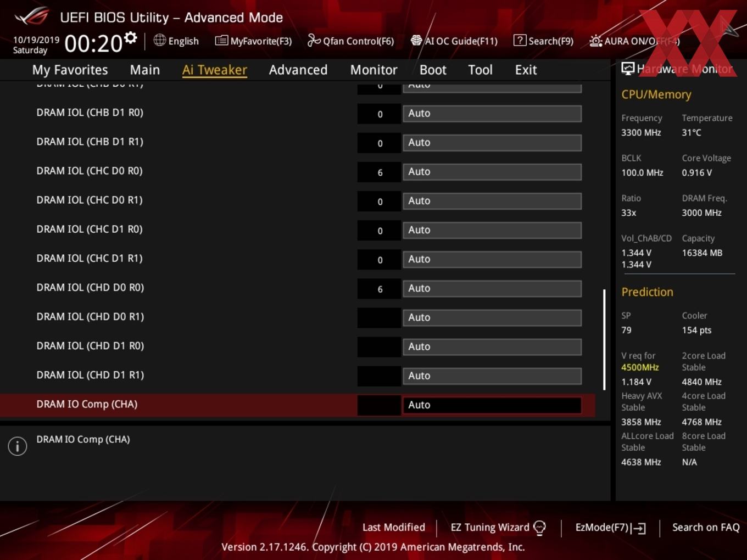Viewport: 747px width, 560px height.
Task: Click Auto field for DRAM IOL (CHC D0 R1)
Action: tap(492, 201)
